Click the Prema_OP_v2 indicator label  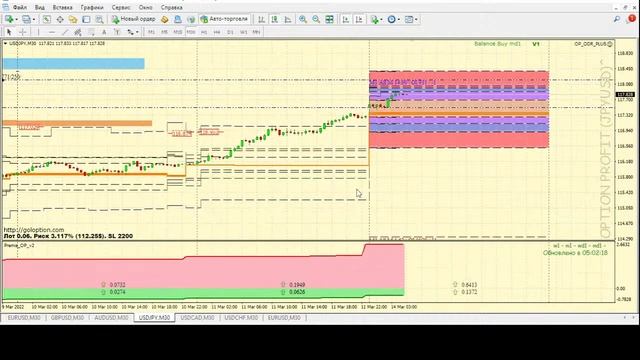click(x=19, y=246)
